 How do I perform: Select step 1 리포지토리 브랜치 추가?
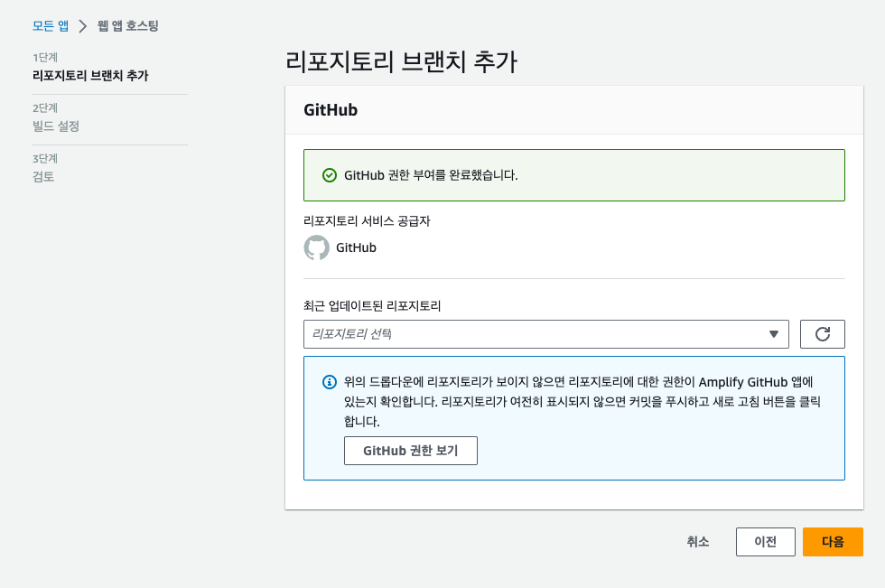tap(90, 76)
